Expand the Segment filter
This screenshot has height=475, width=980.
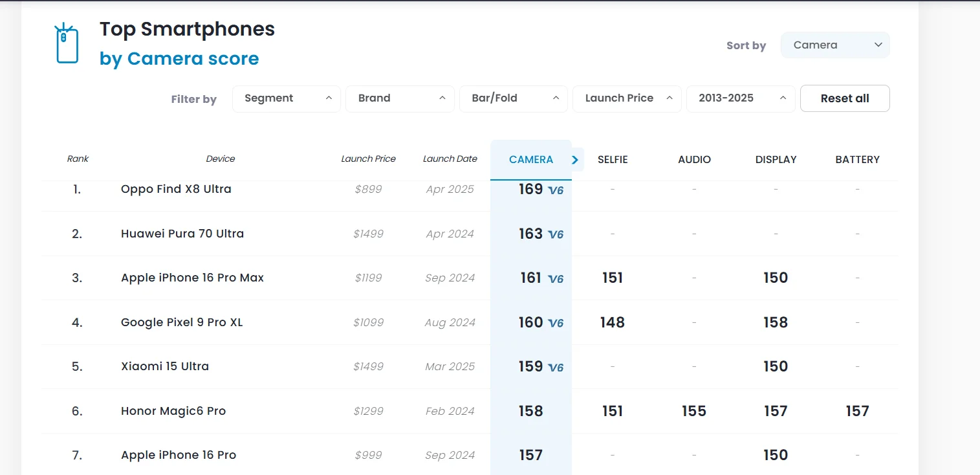(x=287, y=98)
